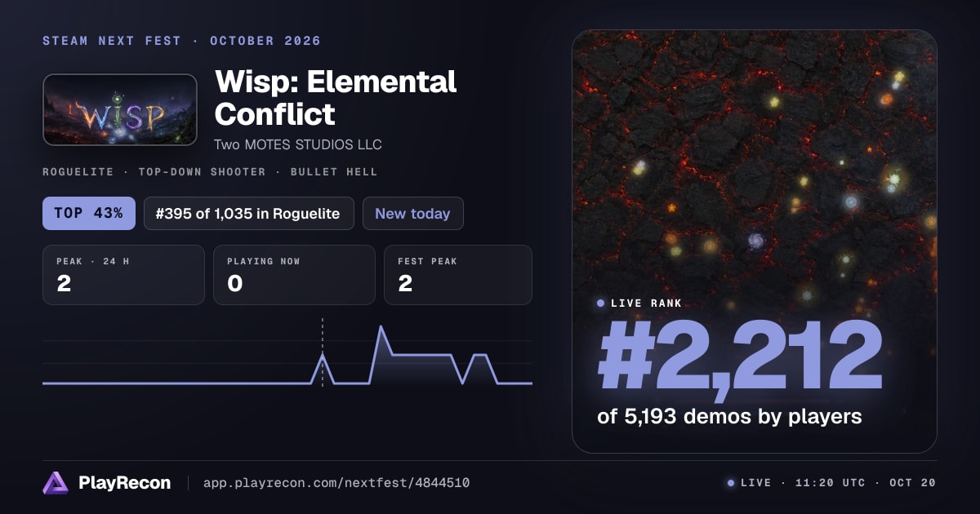The width and height of the screenshot is (980, 514).
Task: Click the Two MOTES STUDIOS LLC developer name
Action: tap(298, 144)
